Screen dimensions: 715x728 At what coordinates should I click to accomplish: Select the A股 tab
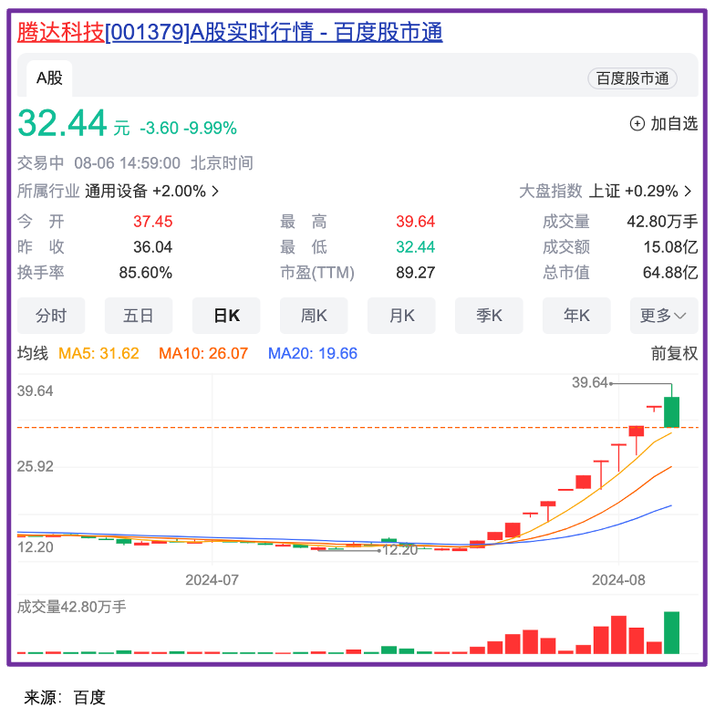49,78
